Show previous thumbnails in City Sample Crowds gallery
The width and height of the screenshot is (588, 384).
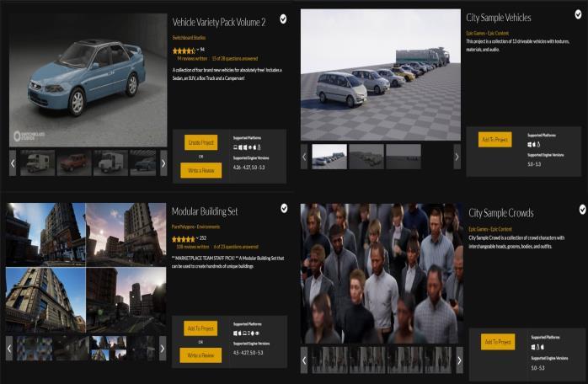[304, 360]
